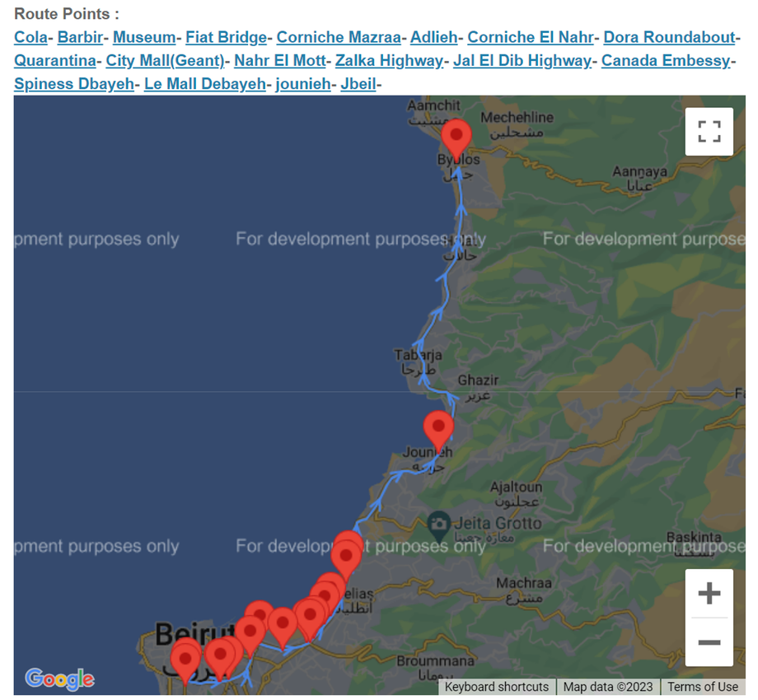
Task: Click the Map data ©2023 text
Action: (x=608, y=687)
